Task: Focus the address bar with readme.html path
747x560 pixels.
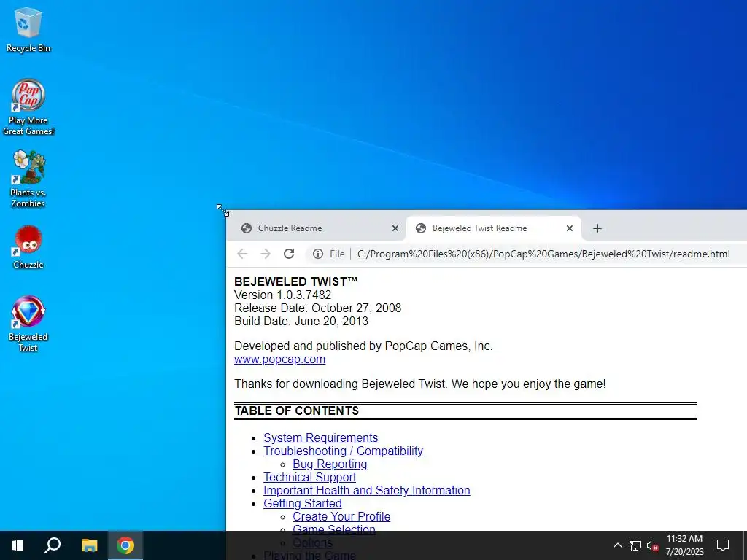Action: 543,254
